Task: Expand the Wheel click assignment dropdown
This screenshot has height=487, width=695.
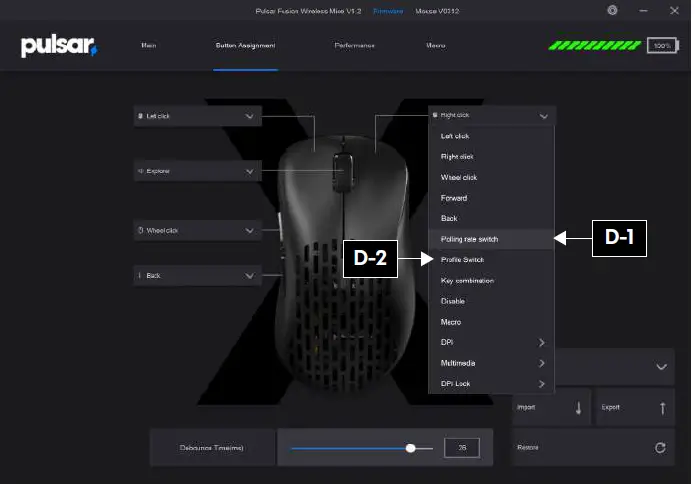Action: (x=250, y=232)
